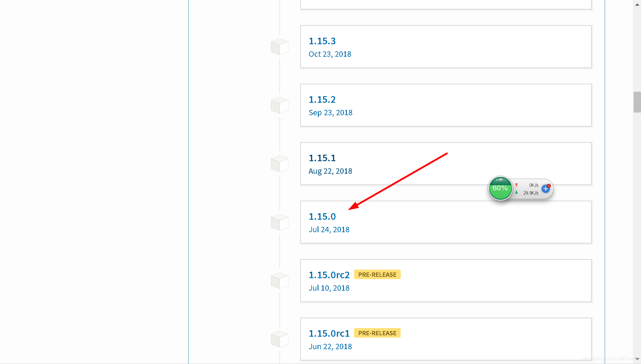
Task: Open the 1.15.0 version link
Action: 322,216
